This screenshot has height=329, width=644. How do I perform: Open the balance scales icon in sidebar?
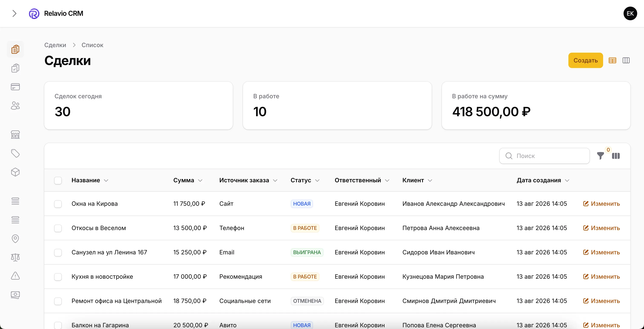click(15, 257)
